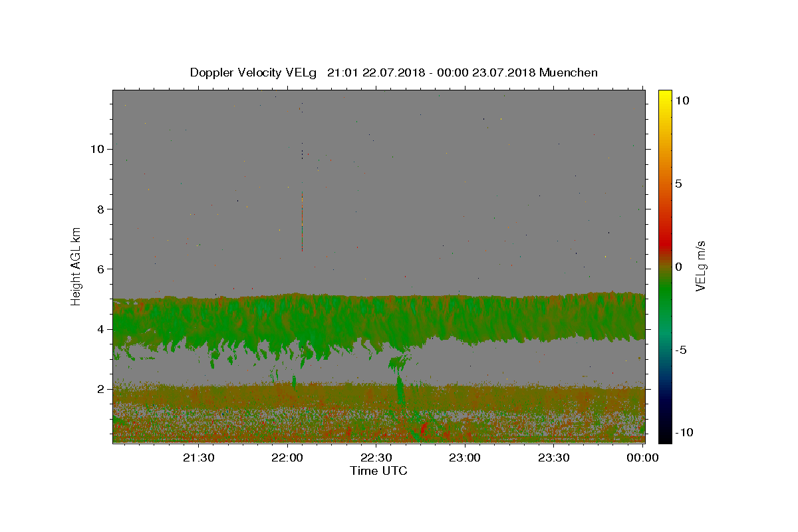Click the colorbar value -5 label
The height and width of the screenshot is (532, 798).
[681, 350]
